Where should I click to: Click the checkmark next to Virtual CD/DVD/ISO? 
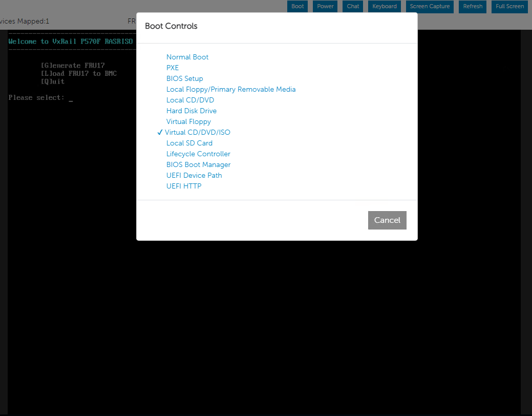coord(159,132)
